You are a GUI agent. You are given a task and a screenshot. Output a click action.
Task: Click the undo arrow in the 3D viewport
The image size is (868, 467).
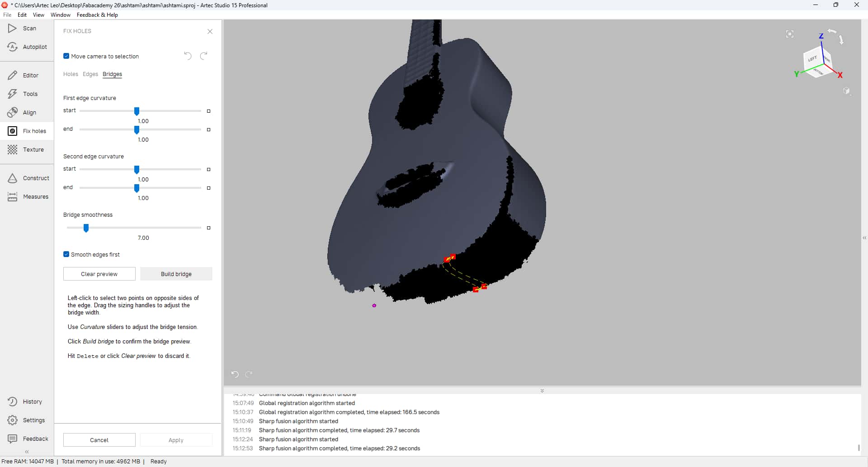pyautogui.click(x=235, y=374)
